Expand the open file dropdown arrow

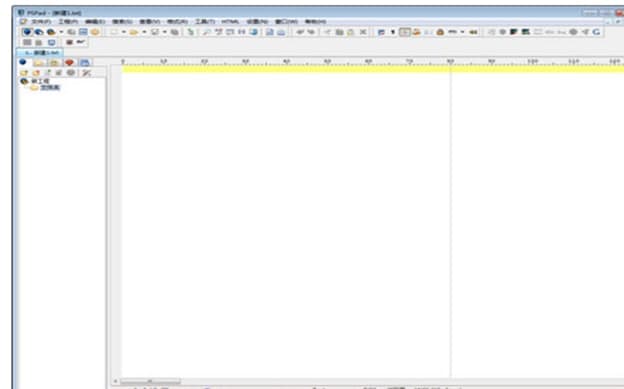point(144,32)
